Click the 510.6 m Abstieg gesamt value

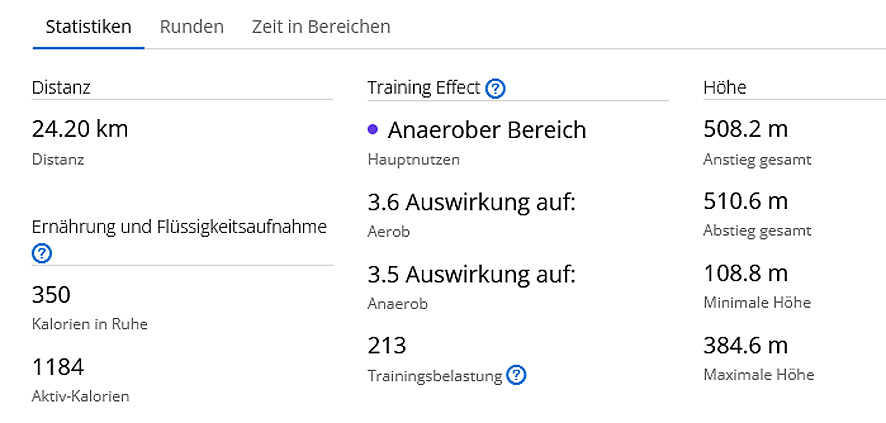click(745, 201)
